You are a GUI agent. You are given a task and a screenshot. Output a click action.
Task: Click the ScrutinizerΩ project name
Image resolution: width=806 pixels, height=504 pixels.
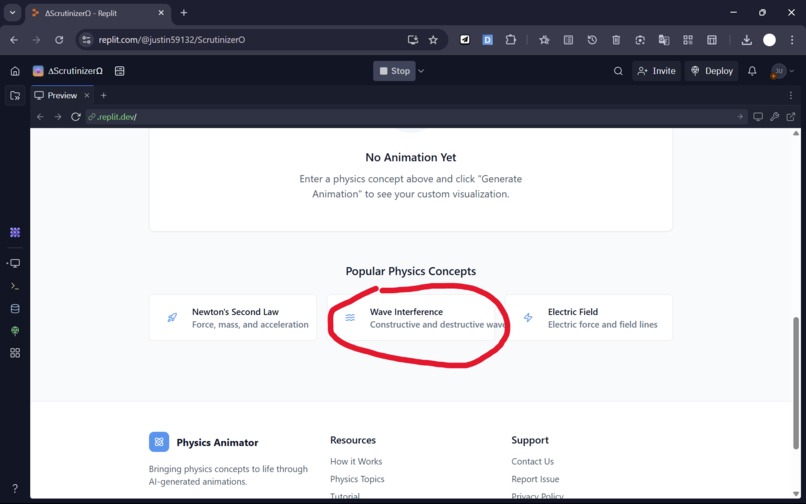(75, 71)
